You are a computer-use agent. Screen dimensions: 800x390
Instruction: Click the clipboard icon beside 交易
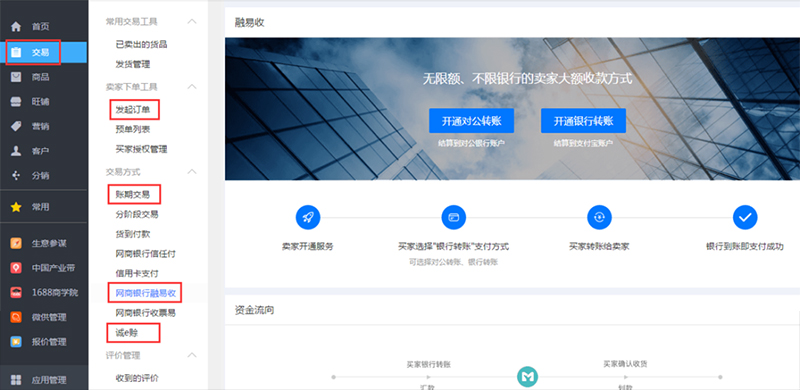16,52
